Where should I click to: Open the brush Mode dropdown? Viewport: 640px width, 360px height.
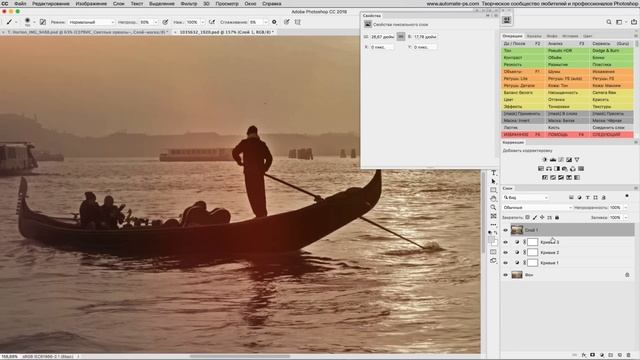point(91,22)
